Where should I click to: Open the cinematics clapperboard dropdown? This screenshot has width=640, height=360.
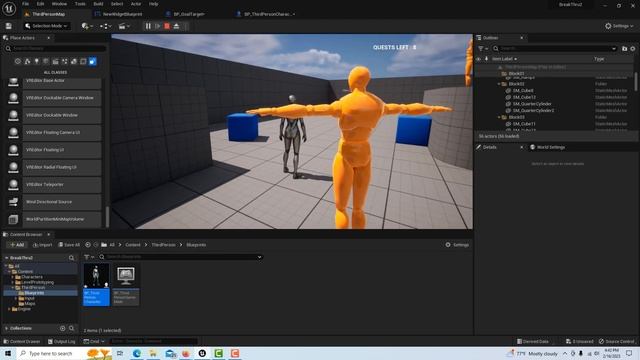point(124,26)
